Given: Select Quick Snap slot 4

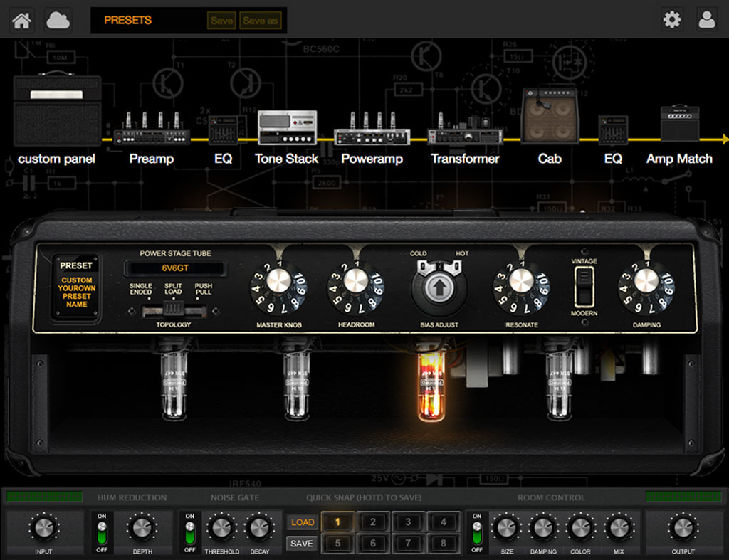Looking at the screenshot, I should coord(444,522).
